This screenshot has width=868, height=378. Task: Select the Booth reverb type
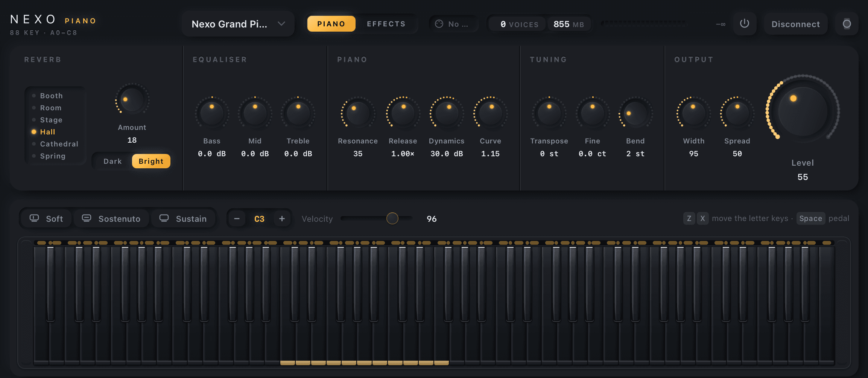click(x=55, y=96)
